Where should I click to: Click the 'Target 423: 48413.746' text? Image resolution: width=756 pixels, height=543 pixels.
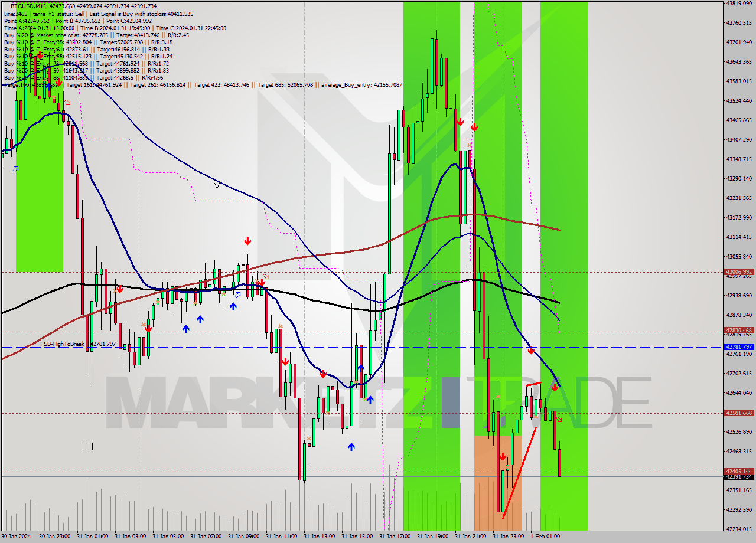pyautogui.click(x=222, y=84)
